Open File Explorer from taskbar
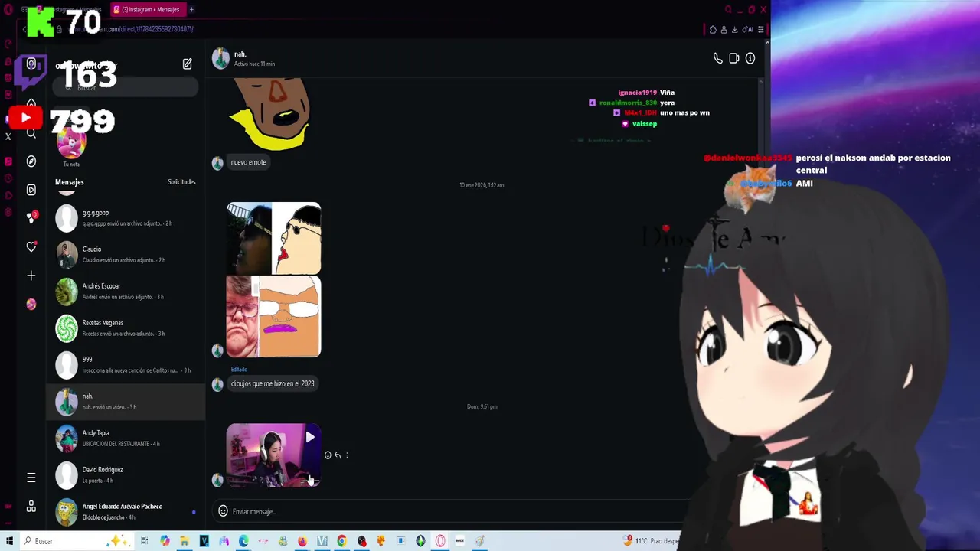 (x=185, y=541)
